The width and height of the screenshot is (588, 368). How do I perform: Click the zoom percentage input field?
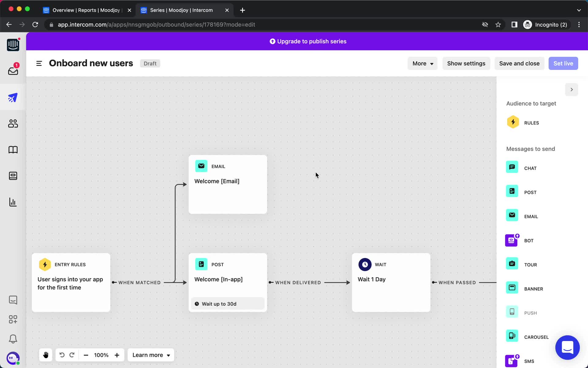pos(101,355)
